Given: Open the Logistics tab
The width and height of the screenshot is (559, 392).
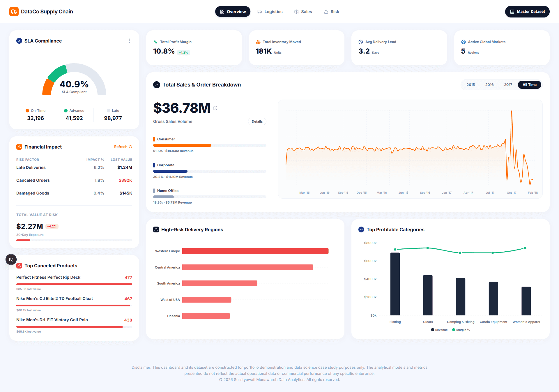Looking at the screenshot, I should pos(270,12).
